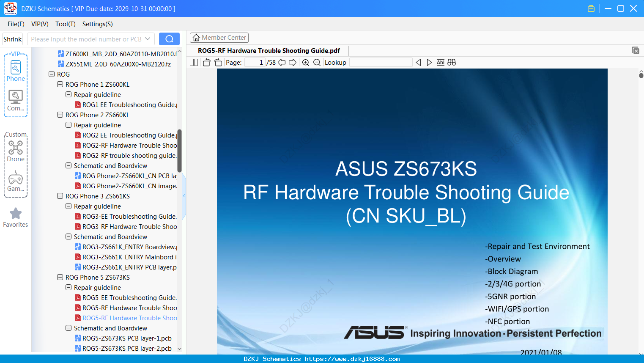Open the Tool(T) menu
Image resolution: width=644 pixels, height=363 pixels.
click(x=66, y=24)
